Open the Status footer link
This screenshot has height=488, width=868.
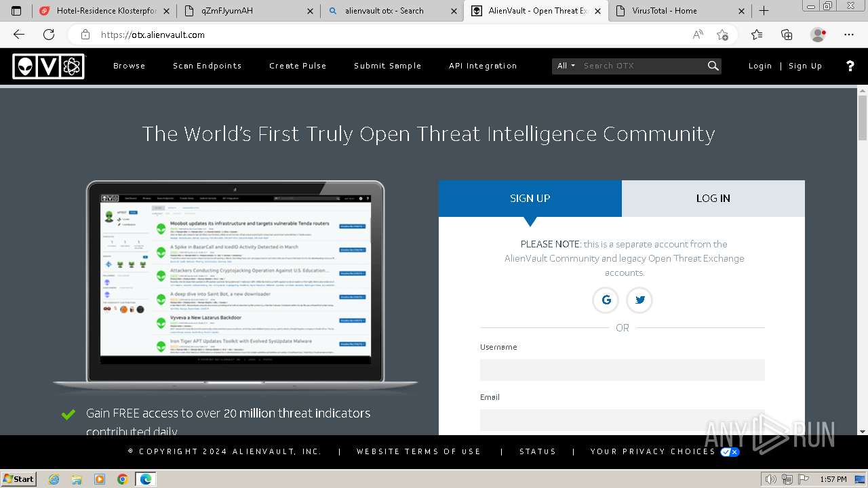pyautogui.click(x=538, y=451)
